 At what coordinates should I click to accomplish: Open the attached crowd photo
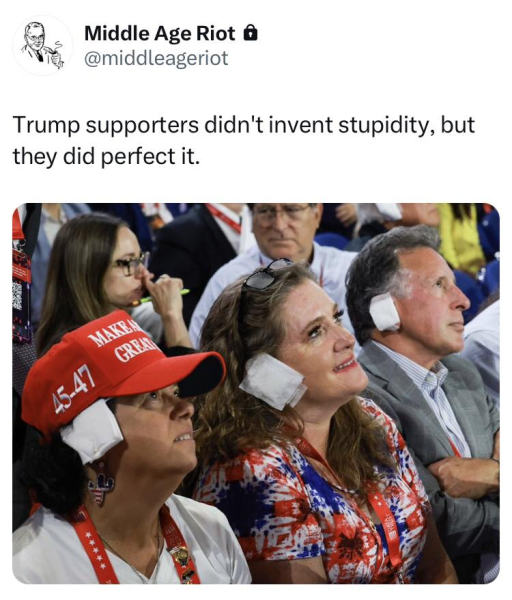click(x=256, y=393)
